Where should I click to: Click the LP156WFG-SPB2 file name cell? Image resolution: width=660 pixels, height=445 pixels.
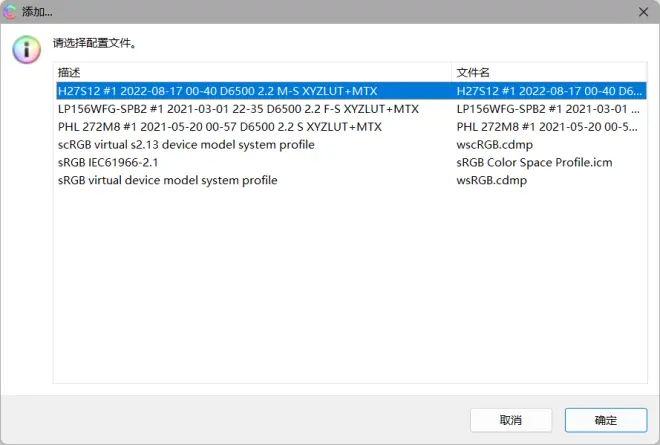point(548,109)
